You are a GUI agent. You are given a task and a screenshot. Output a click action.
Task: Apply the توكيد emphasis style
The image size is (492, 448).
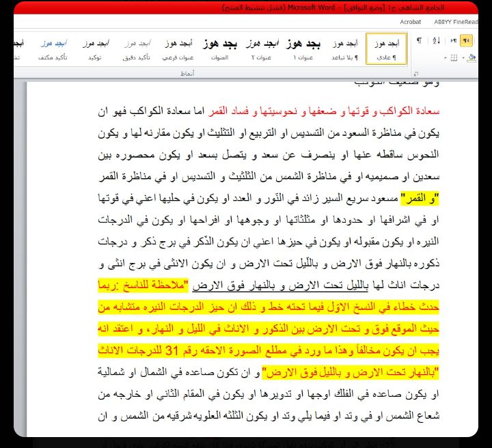pyautogui.click(x=95, y=48)
